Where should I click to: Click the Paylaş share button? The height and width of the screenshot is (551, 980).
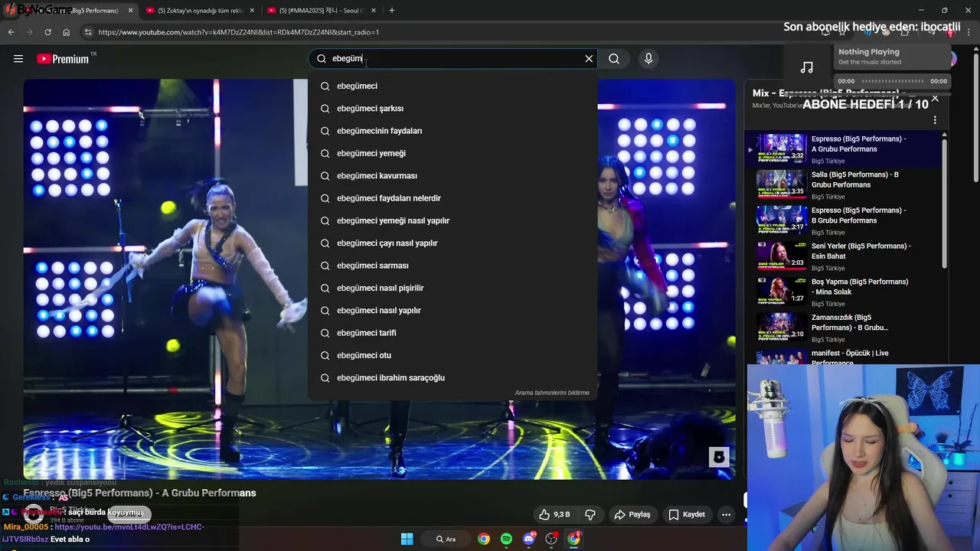632,514
